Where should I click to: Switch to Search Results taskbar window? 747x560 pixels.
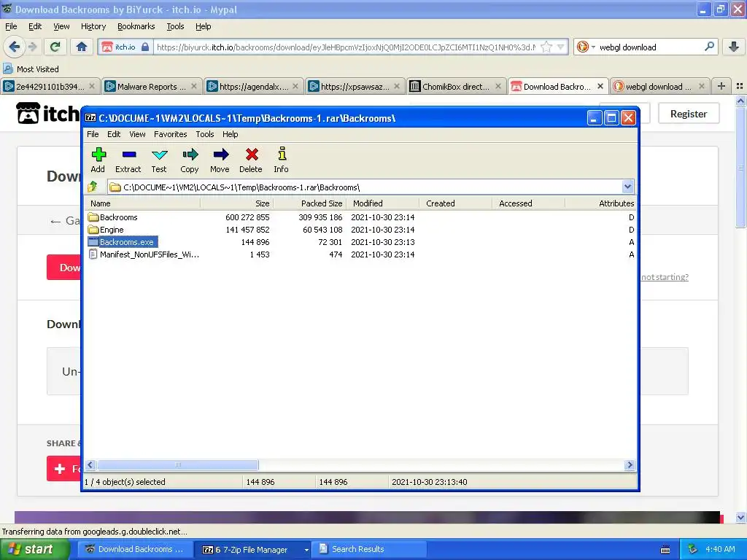click(370, 549)
